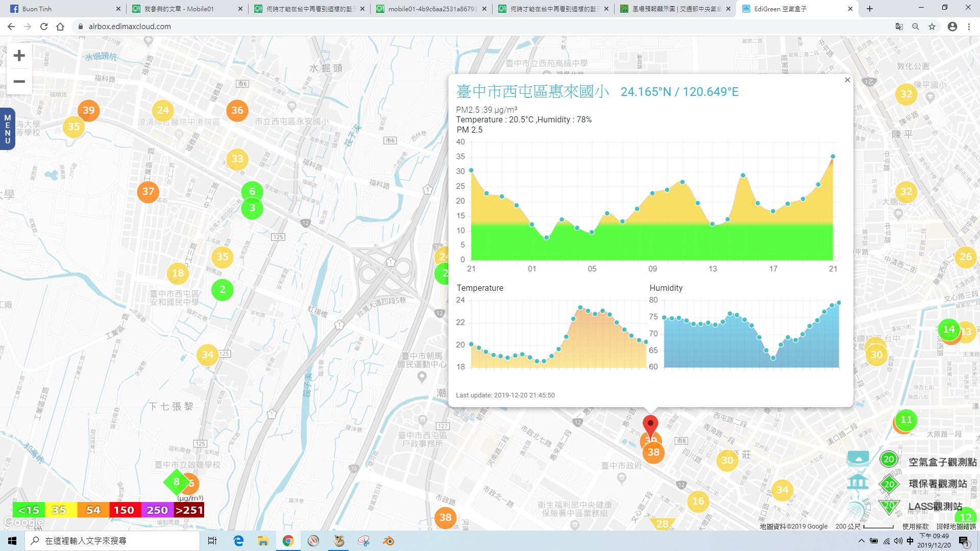Open the blue MENU side tab
The image size is (980, 551).
(7, 129)
